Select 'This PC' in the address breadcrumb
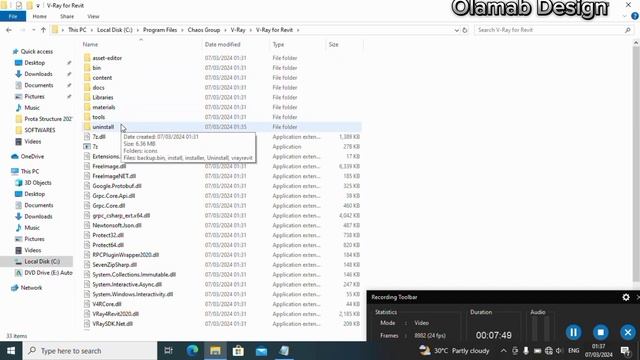 pos(77,30)
